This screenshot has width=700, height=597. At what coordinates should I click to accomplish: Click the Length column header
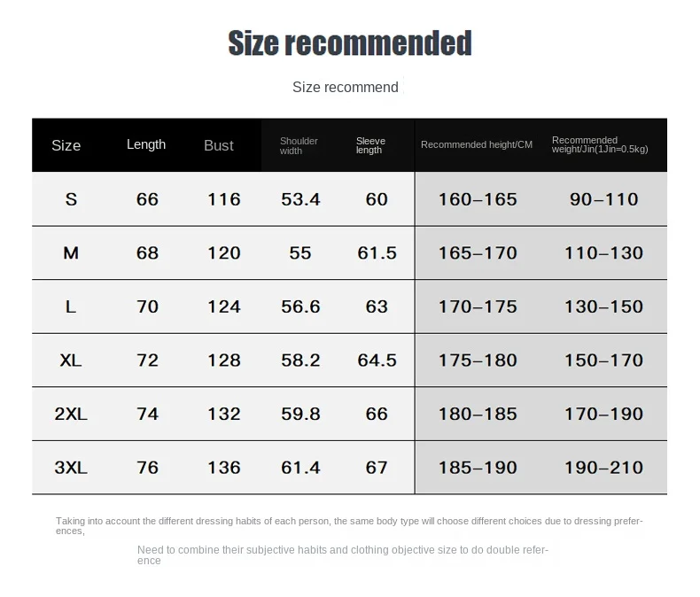[x=146, y=144]
